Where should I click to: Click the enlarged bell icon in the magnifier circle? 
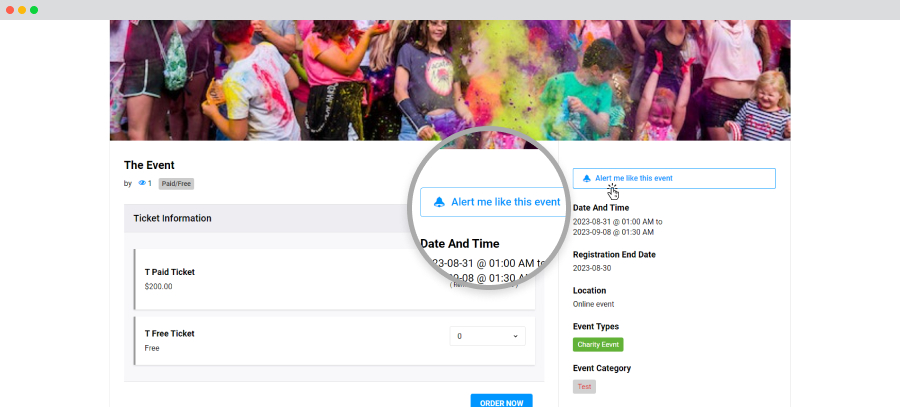tap(439, 202)
